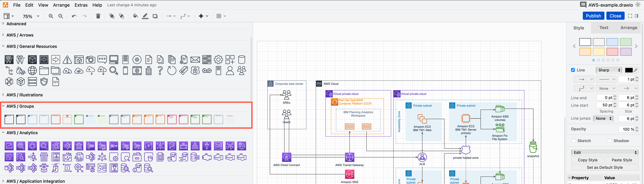Click the Publish button

pyautogui.click(x=593, y=16)
